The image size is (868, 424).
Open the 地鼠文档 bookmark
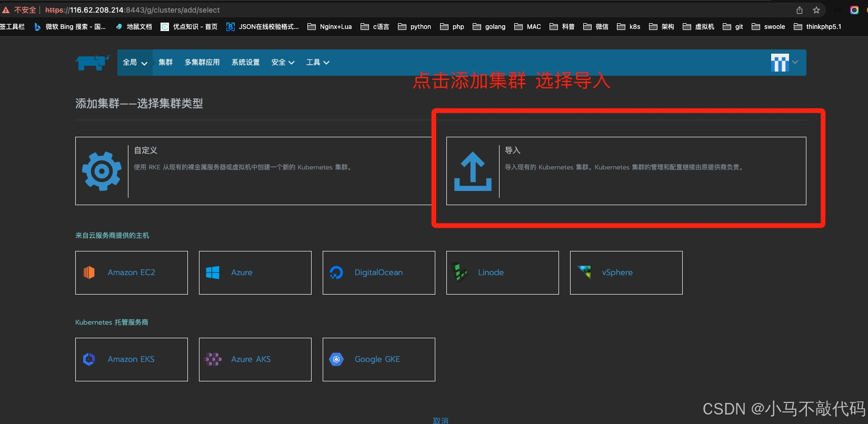point(134,27)
